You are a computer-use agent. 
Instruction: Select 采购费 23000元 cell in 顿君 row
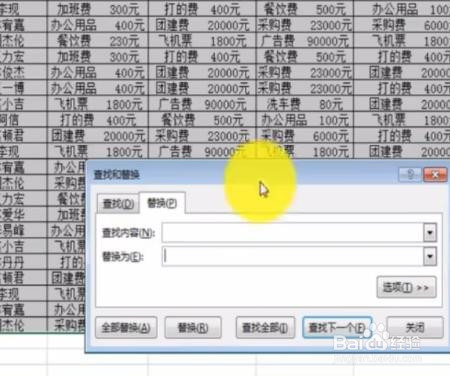(x=202, y=136)
